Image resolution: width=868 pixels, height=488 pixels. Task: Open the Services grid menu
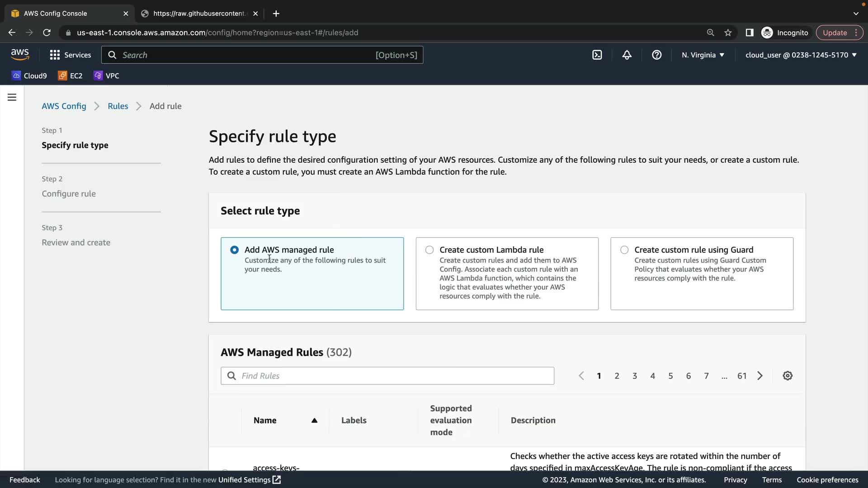70,55
